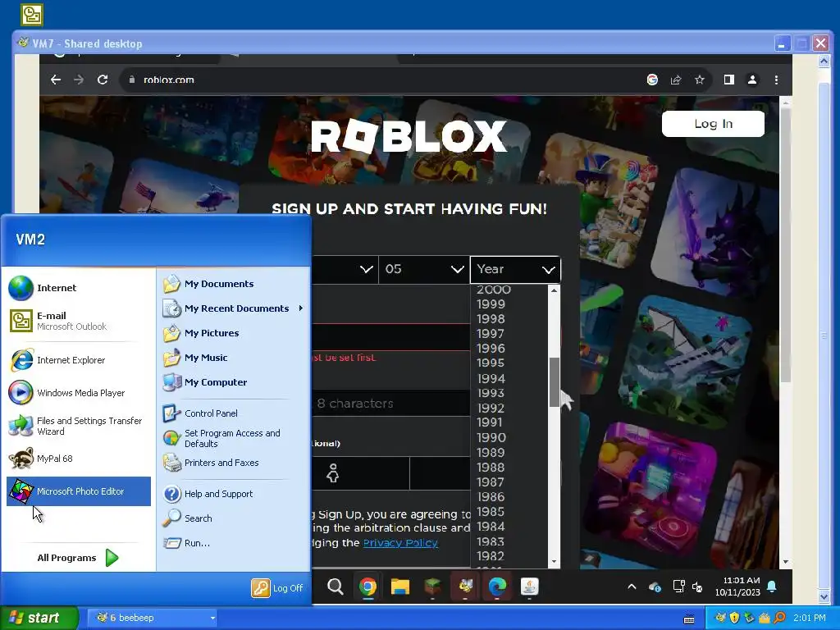Click beebeep taskbar group button

(152, 618)
